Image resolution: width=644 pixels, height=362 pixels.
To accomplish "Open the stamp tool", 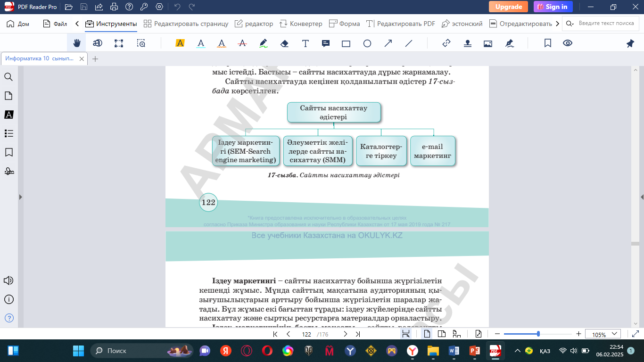I will click(x=467, y=43).
